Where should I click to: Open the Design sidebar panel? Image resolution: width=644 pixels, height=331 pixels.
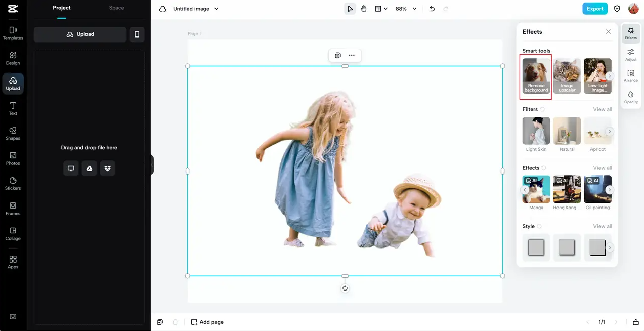click(x=13, y=58)
